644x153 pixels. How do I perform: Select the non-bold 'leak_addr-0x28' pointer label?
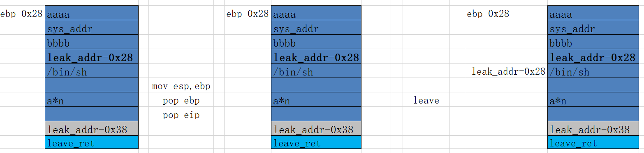(508, 71)
